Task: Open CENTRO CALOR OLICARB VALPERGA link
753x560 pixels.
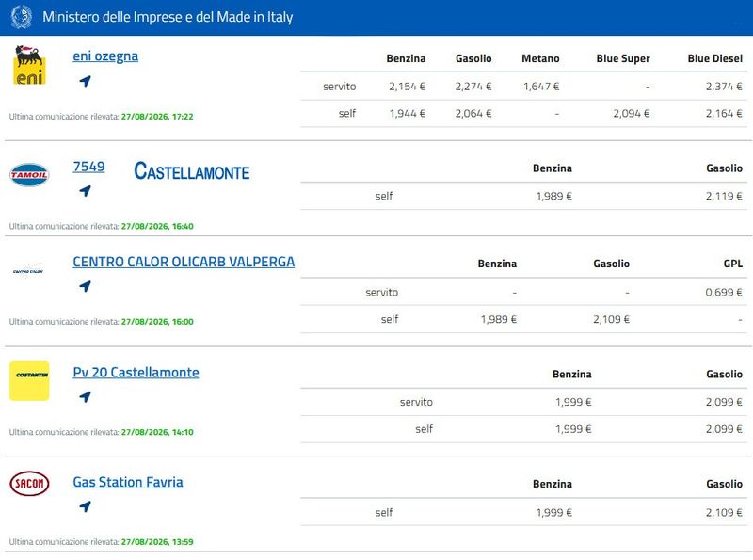Action: coord(184,262)
